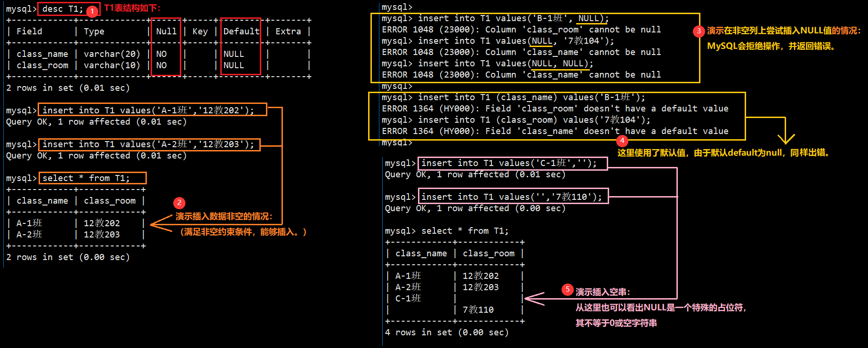This screenshot has width=868, height=348.
Task: Select the insert command with 'B-1班', NULL
Action: [x=514, y=18]
